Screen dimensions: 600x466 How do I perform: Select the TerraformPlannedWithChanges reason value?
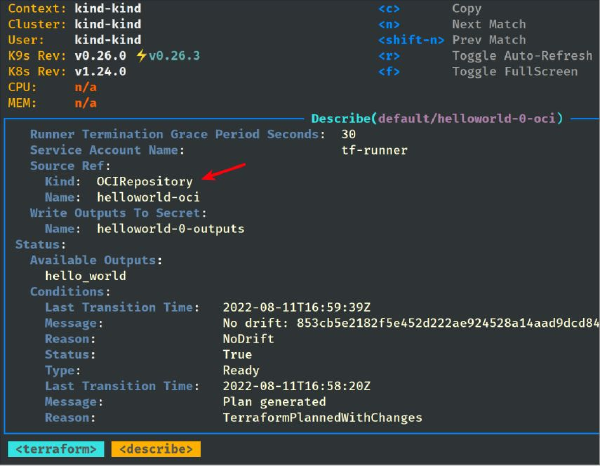point(322,417)
